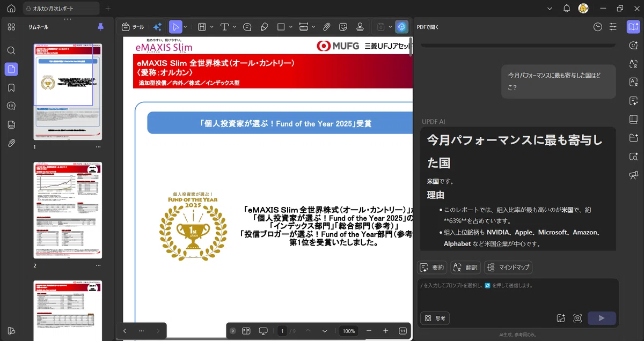Open the user account avatar
644x341 pixels.
(583, 9)
